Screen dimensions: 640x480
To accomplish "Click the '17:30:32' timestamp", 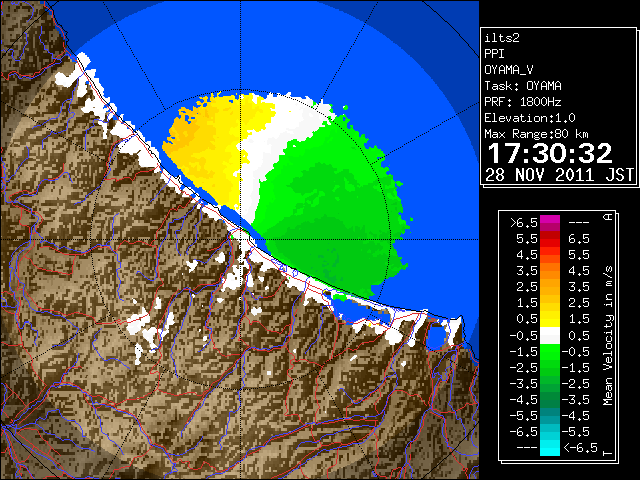I will click(x=549, y=153).
